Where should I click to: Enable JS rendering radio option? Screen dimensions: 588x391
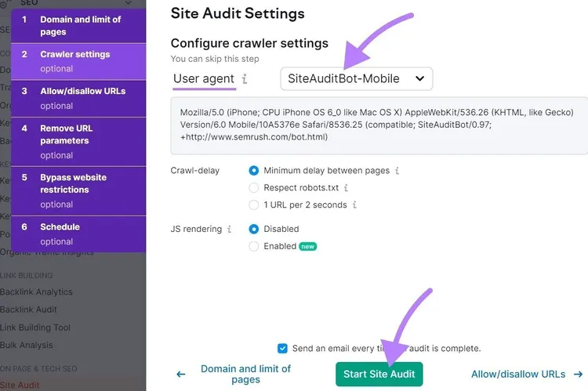click(x=254, y=246)
